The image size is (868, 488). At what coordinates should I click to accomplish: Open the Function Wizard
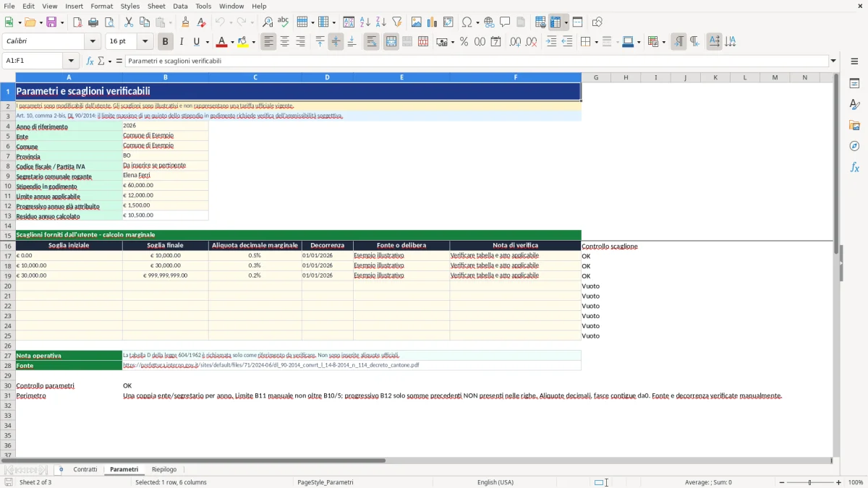click(90, 61)
